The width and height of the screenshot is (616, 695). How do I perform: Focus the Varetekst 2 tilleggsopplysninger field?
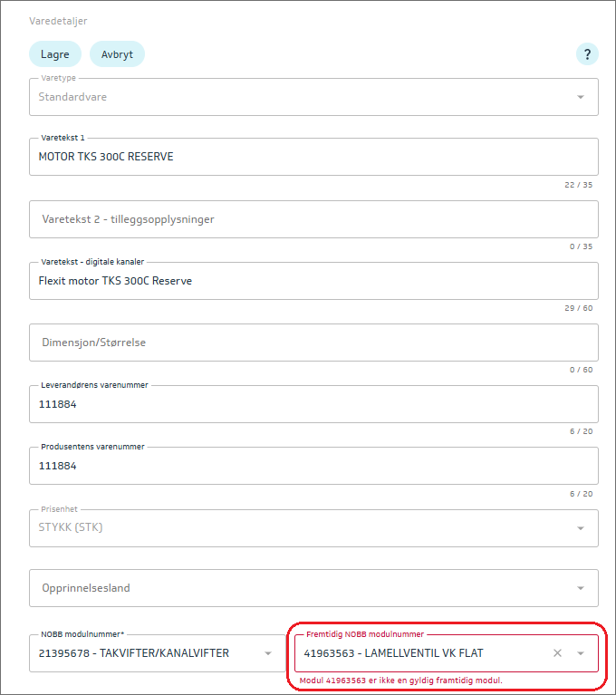tap(313, 219)
